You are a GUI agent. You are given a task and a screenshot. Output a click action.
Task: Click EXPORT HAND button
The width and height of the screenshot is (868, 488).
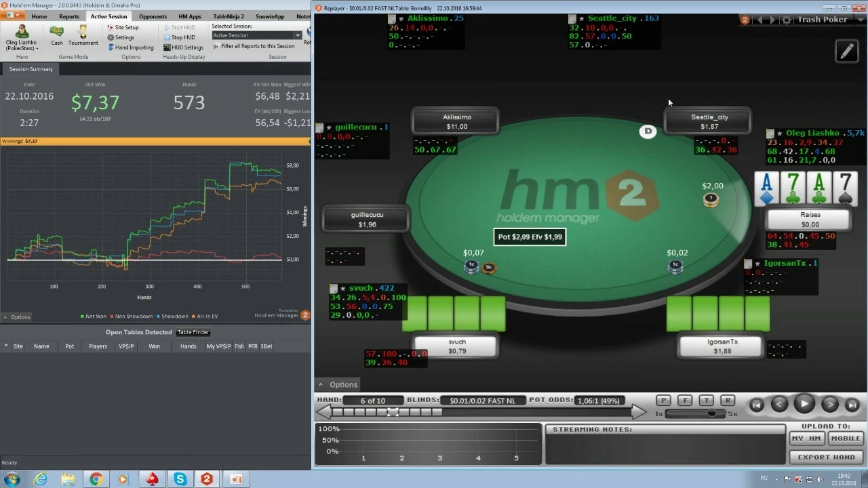tap(827, 457)
